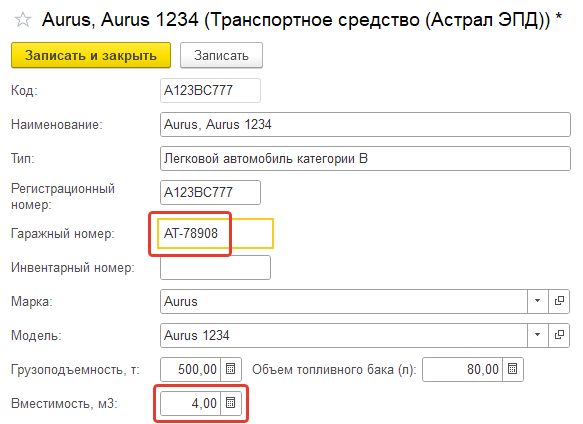Click the Гаражный номер label
This screenshot has height=424, width=583.
(63, 234)
